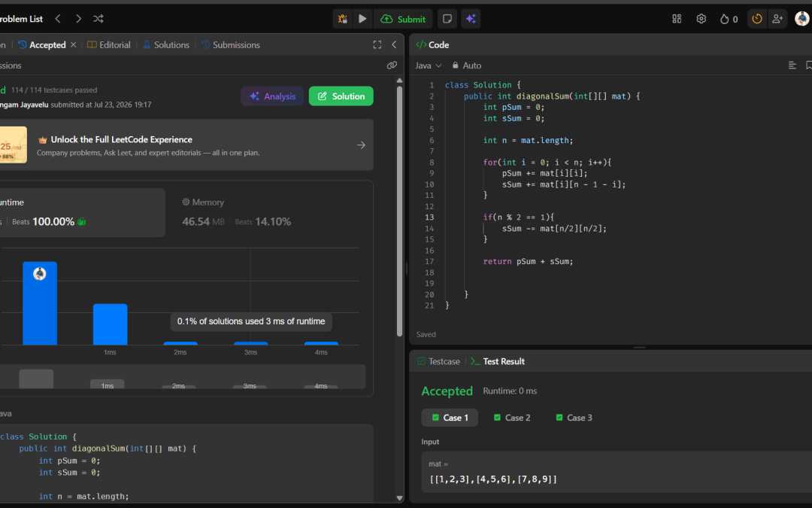This screenshot has width=812, height=508.
Task: Click the 'Beats 100.00%' runtime value
Action: 49,222
